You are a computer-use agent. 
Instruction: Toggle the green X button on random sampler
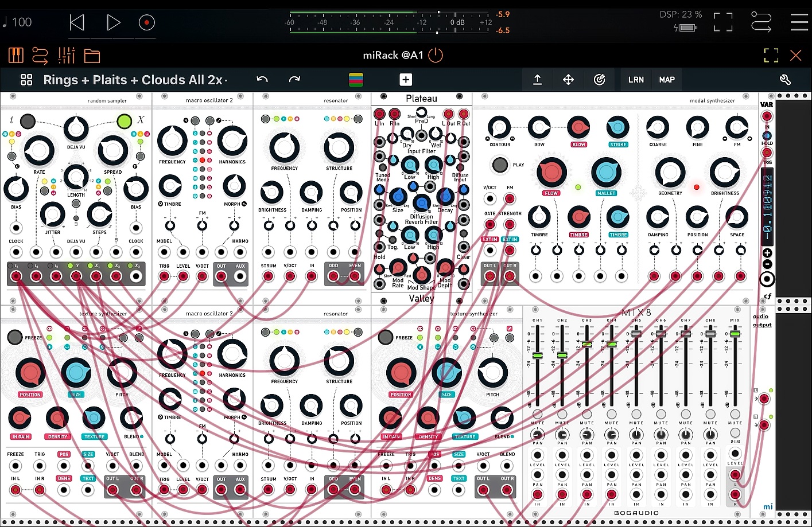[125, 121]
